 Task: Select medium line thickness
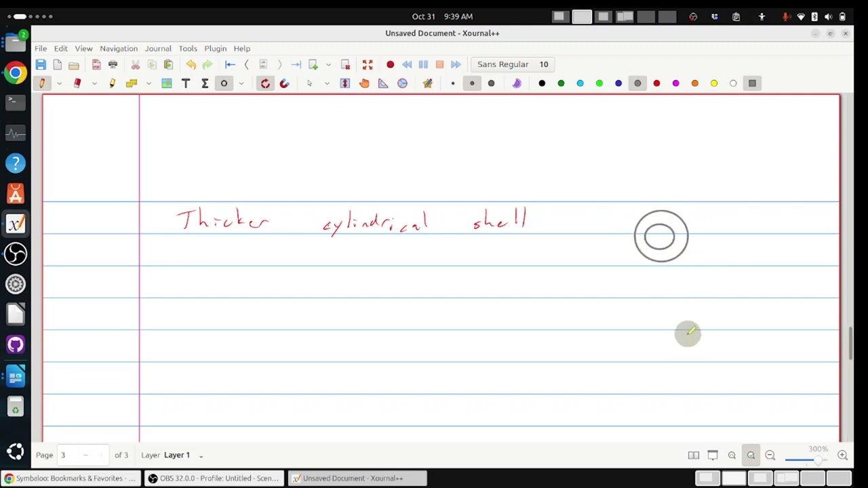pyautogui.click(x=472, y=83)
